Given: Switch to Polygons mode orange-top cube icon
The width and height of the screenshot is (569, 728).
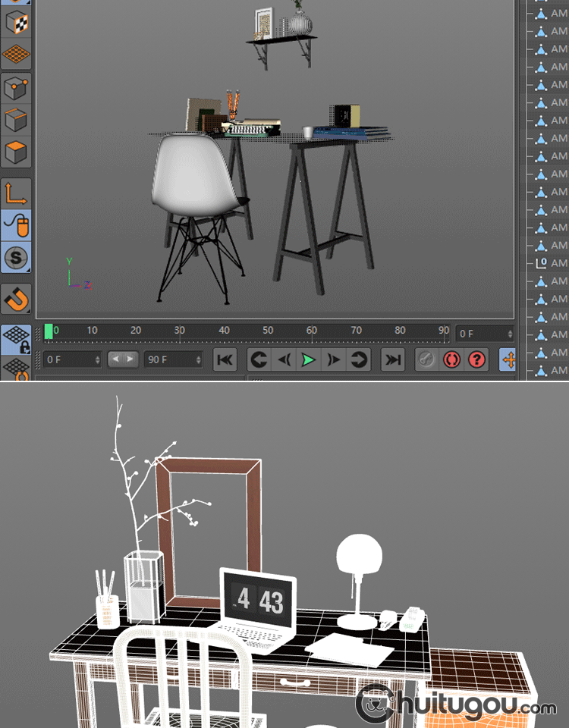Looking at the screenshot, I should click(x=16, y=152).
